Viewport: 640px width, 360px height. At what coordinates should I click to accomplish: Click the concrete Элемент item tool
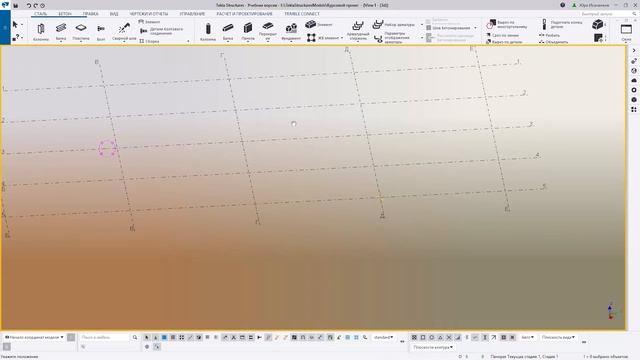[x=319, y=24]
